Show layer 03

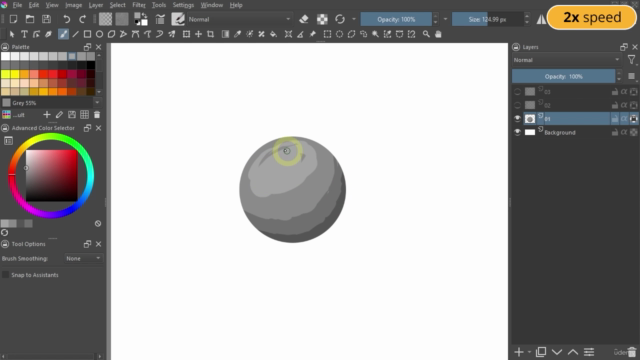pos(518,92)
